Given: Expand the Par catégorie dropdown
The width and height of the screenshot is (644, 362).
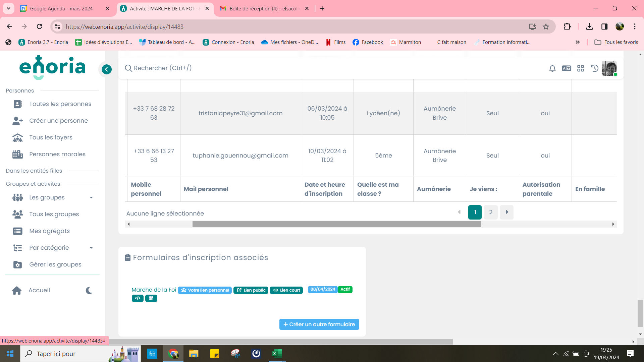Looking at the screenshot, I should click(91, 248).
